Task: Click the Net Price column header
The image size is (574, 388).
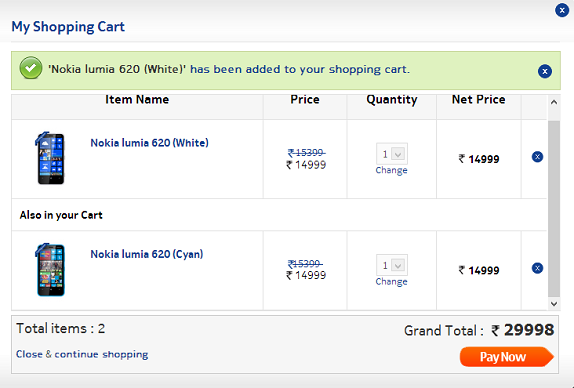Action: click(x=478, y=100)
